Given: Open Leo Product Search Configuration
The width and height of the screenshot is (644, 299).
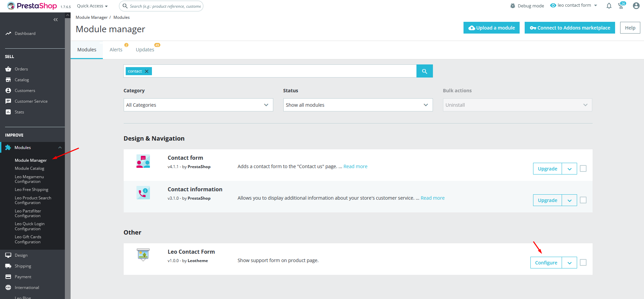Looking at the screenshot, I should click(x=33, y=200).
